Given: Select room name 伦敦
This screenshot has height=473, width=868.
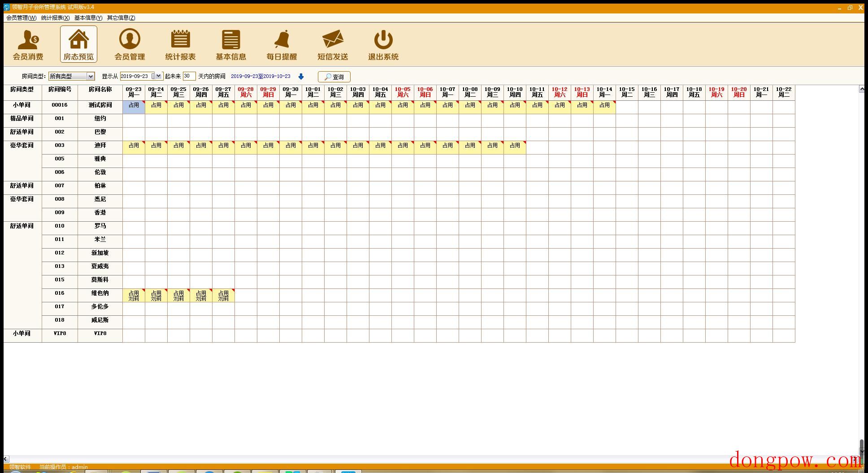Looking at the screenshot, I should coord(100,172).
